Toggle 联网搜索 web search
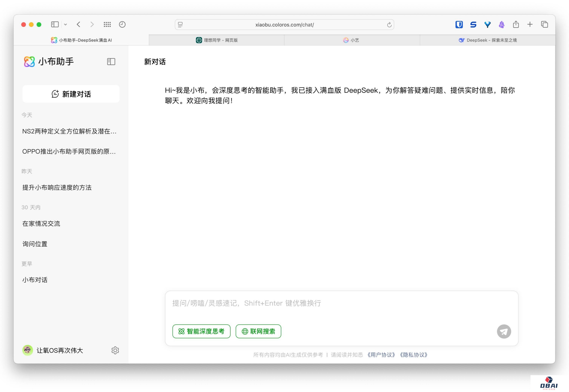Image resolution: width=569 pixels, height=392 pixels. [x=258, y=331]
